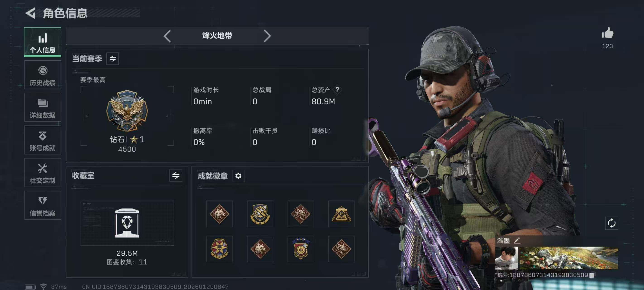Copy the 编号 ID with the copy icon
The height and width of the screenshot is (290, 644).
coord(592,275)
